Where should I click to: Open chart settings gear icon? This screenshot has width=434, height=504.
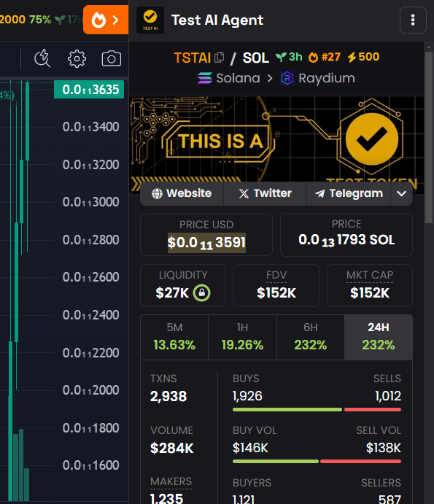[77, 58]
